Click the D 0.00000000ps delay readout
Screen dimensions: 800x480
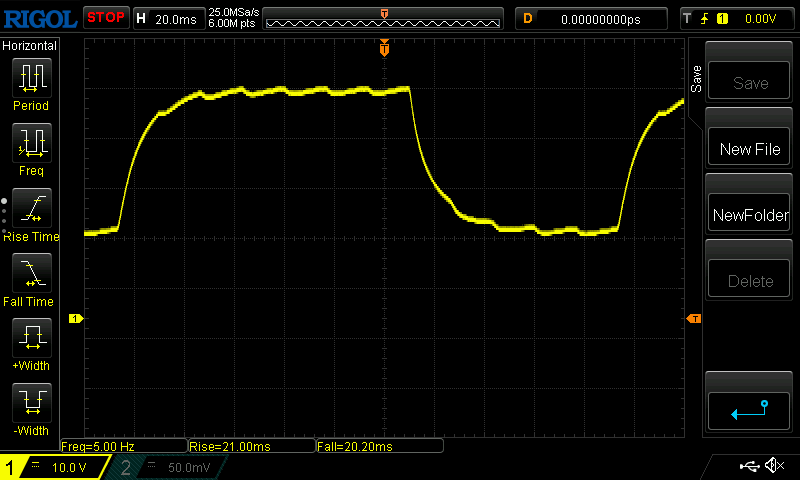pos(591,19)
